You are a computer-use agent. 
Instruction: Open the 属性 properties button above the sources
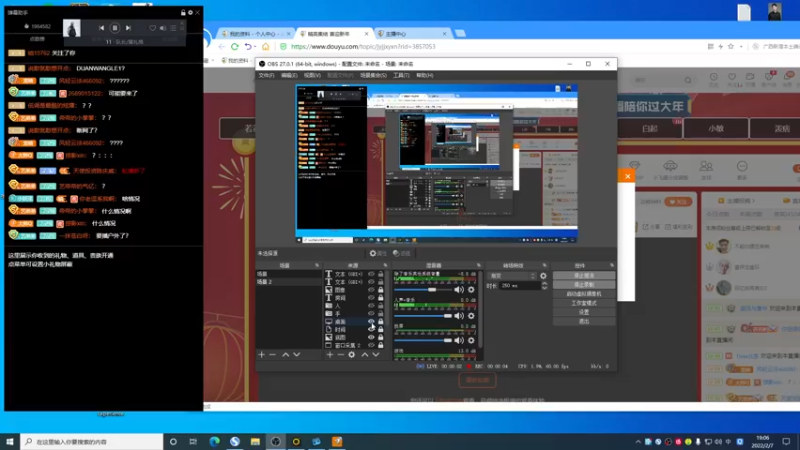[378, 253]
